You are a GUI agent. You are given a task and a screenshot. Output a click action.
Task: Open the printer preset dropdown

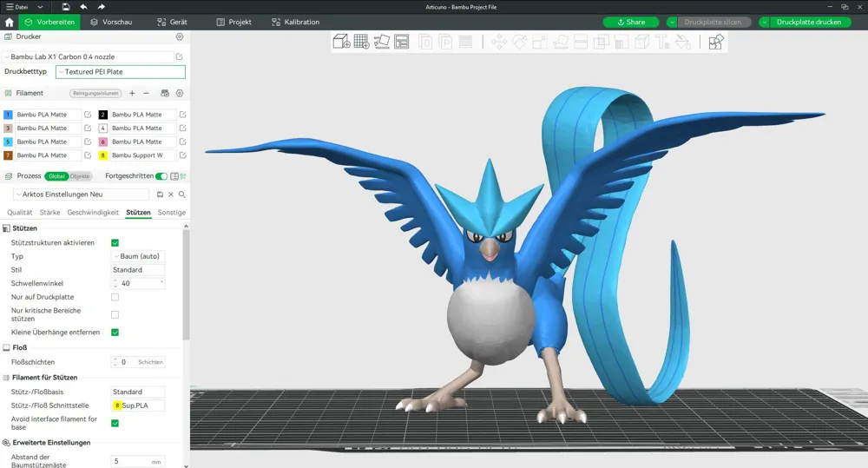(x=88, y=56)
